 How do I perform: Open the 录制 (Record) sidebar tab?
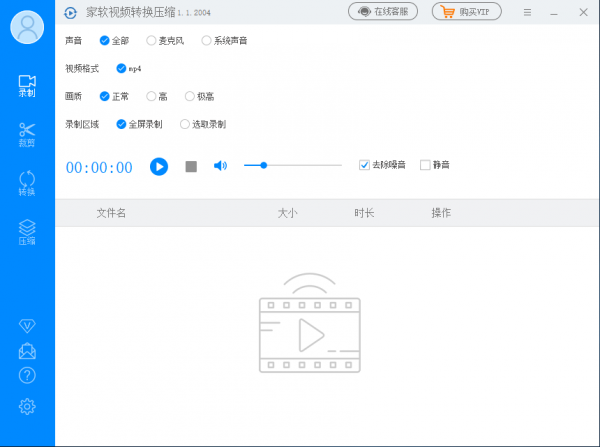click(x=27, y=86)
